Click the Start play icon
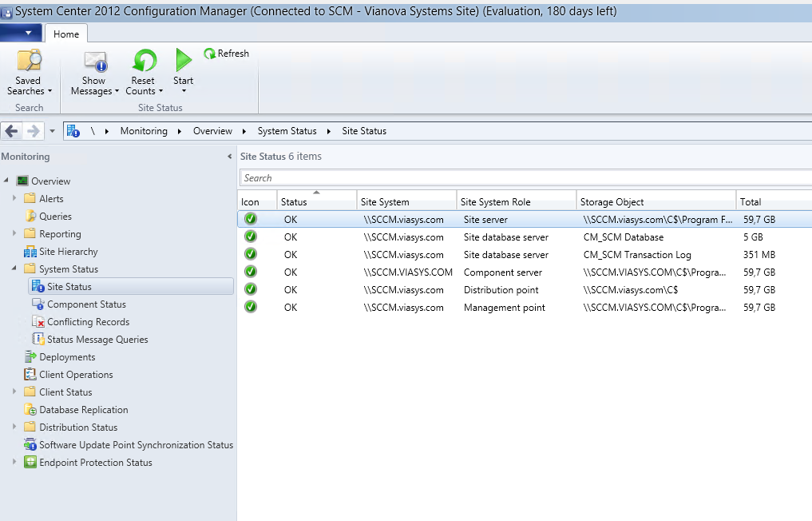Image resolution: width=812 pixels, height=521 pixels. click(184, 60)
